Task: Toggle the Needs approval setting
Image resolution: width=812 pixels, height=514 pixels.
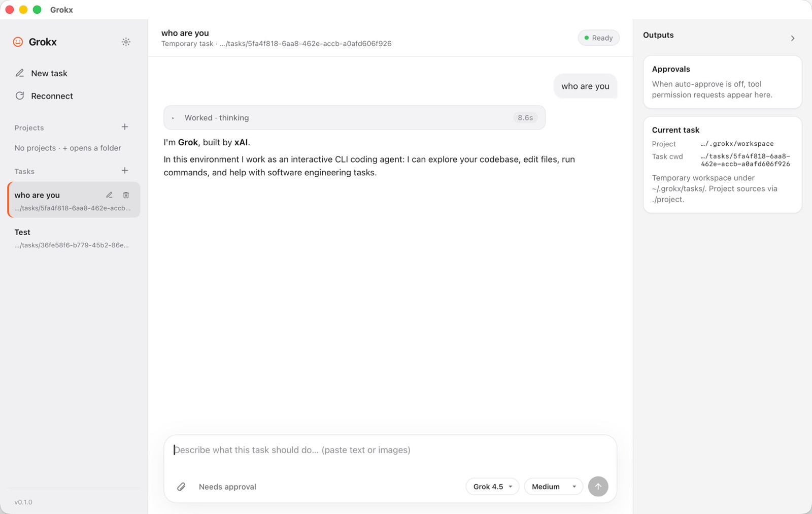Action: pyautogui.click(x=227, y=487)
